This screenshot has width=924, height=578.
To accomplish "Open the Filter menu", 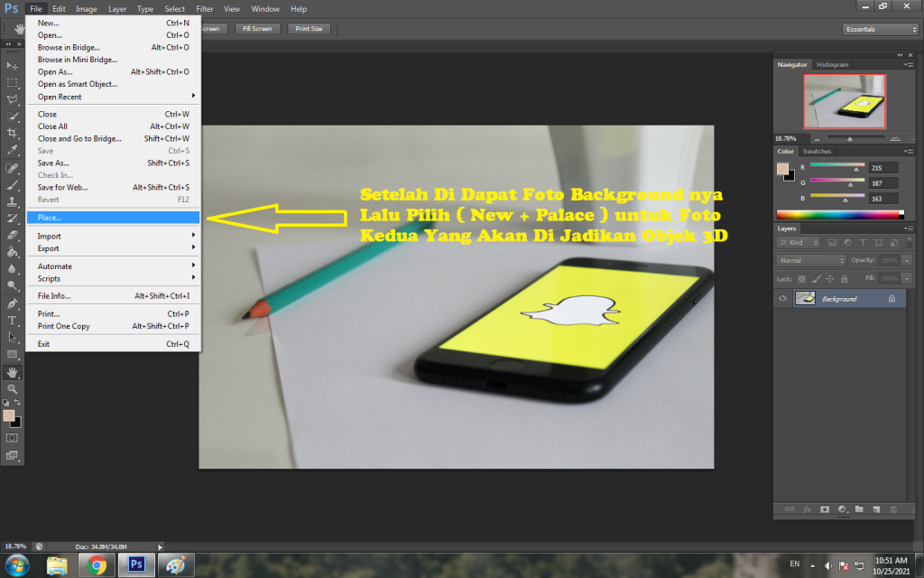I will coord(204,8).
